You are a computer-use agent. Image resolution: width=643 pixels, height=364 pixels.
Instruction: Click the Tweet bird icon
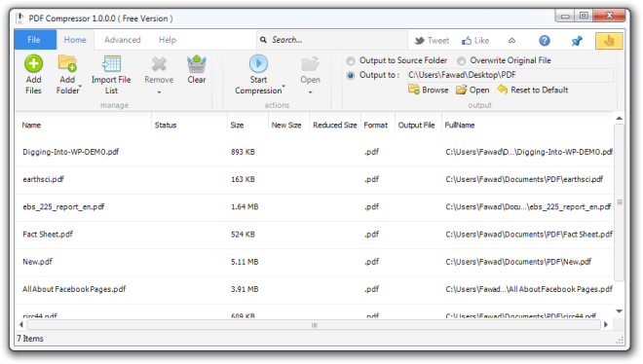point(419,41)
